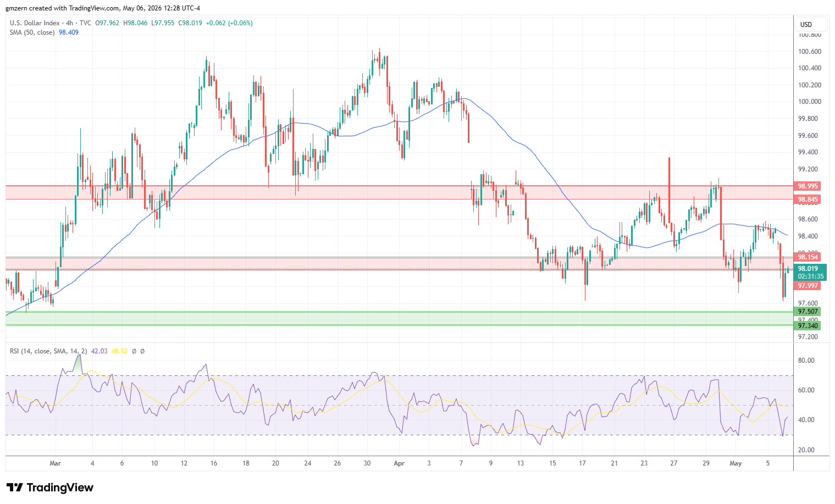Click the 20.00 RSI axis value
This screenshot has width=835, height=504.
[806, 450]
